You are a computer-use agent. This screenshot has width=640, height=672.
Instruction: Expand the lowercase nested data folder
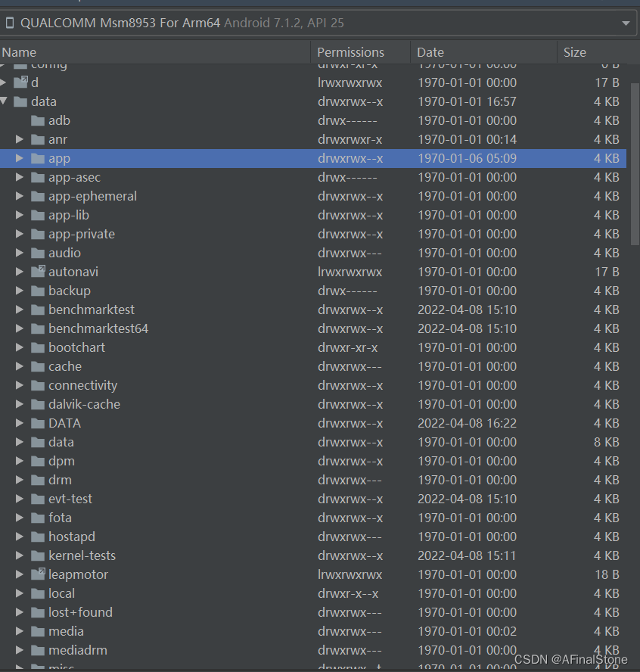click(19, 442)
